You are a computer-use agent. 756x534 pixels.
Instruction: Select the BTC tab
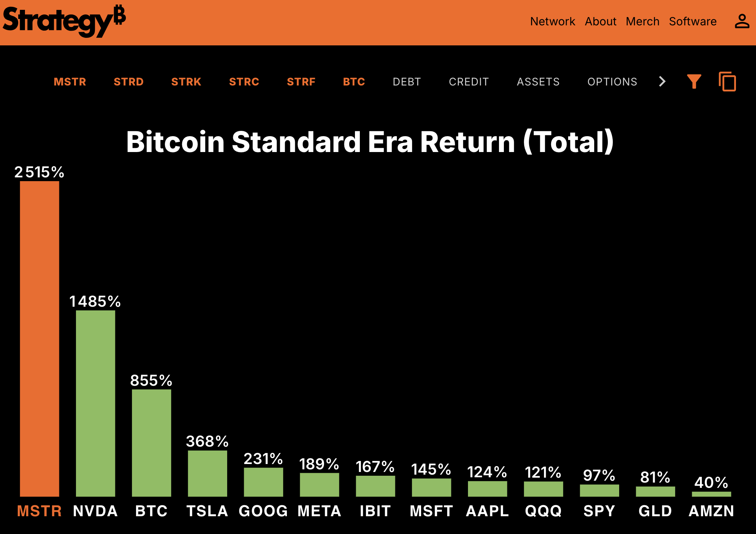point(354,82)
